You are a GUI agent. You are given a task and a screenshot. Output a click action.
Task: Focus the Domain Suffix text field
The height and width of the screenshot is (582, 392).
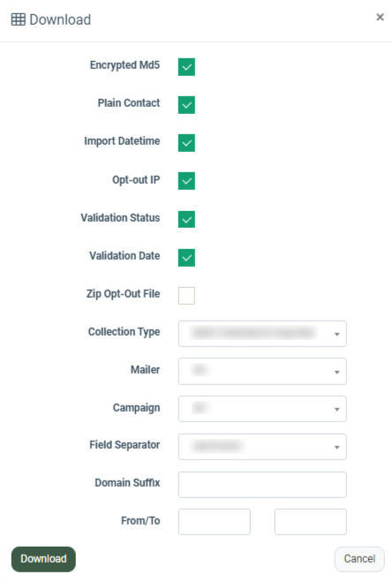pyautogui.click(x=262, y=484)
